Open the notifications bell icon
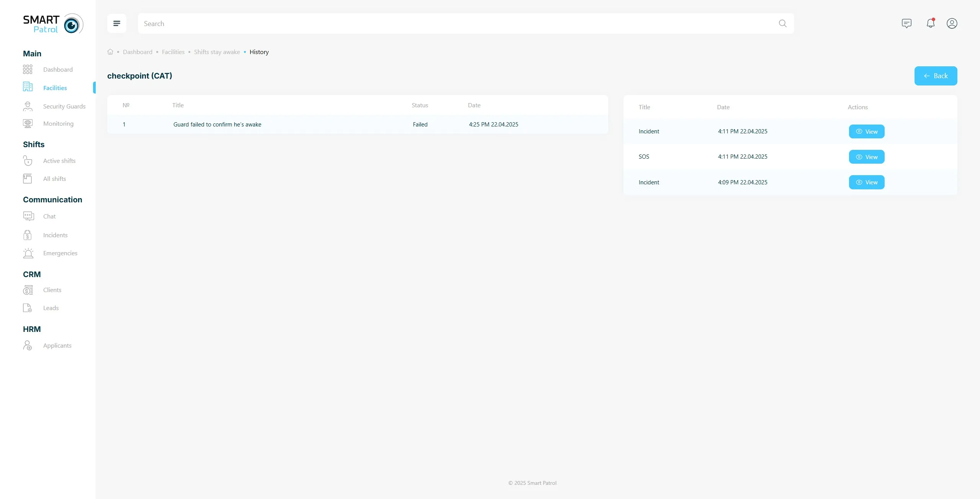The height and width of the screenshot is (499, 980). coord(931,23)
